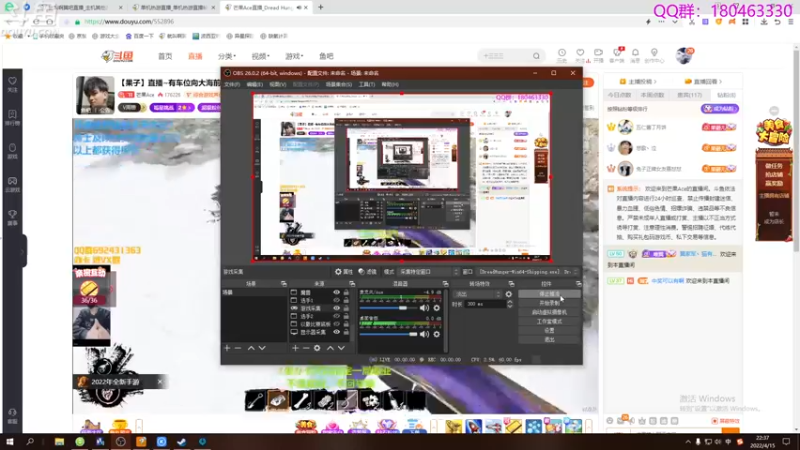The image size is (800, 450).
Task: Undock the Audio Mixer panel header icon
Action: (x=445, y=284)
